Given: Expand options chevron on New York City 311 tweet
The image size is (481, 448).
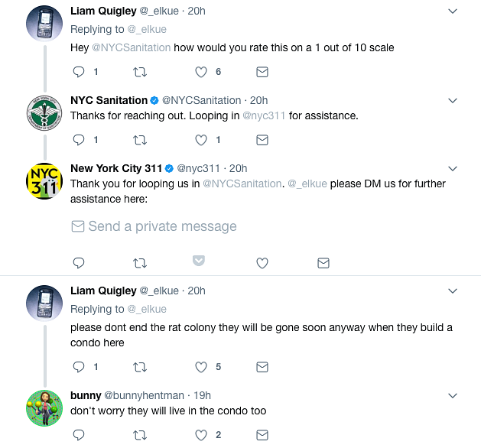Looking at the screenshot, I should [x=452, y=168].
